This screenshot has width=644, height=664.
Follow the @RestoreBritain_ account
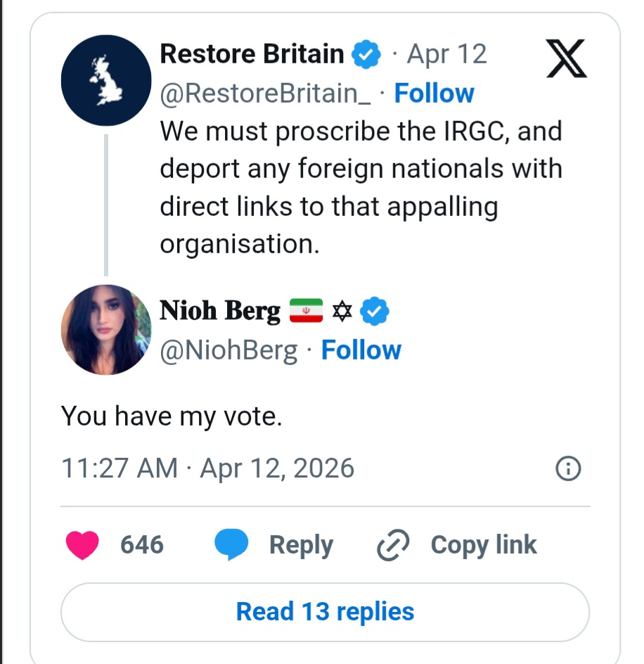(434, 94)
